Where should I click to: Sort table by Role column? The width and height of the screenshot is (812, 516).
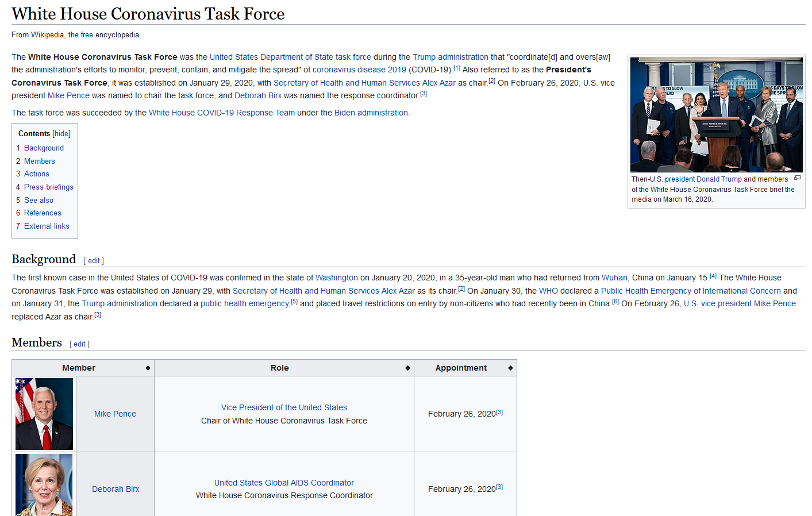pos(407,368)
